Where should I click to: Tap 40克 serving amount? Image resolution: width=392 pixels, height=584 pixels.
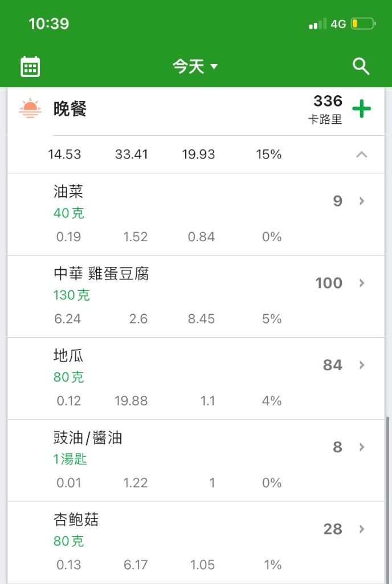(69, 213)
